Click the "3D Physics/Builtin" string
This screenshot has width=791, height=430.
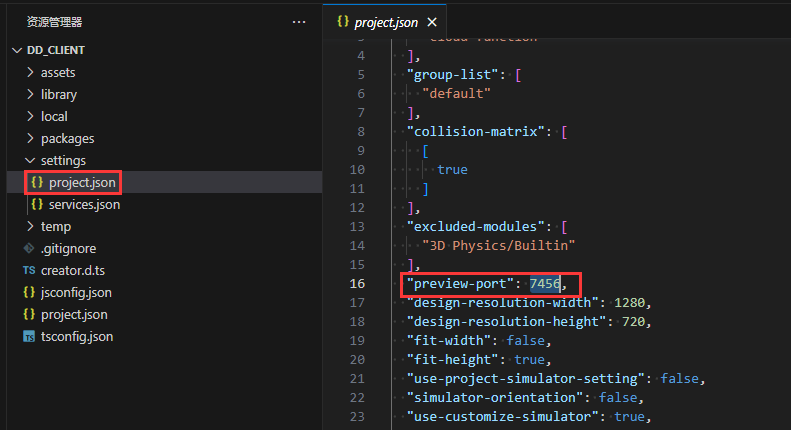(498, 246)
